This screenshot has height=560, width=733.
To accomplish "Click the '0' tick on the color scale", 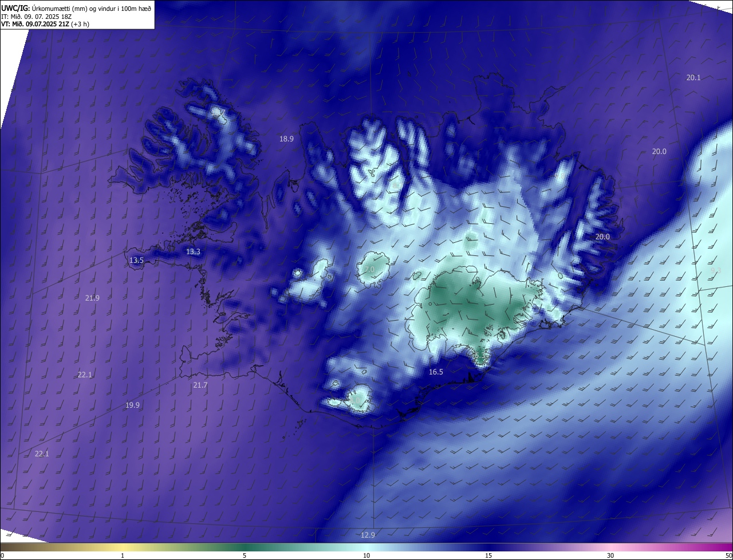I will click(x=2, y=555).
